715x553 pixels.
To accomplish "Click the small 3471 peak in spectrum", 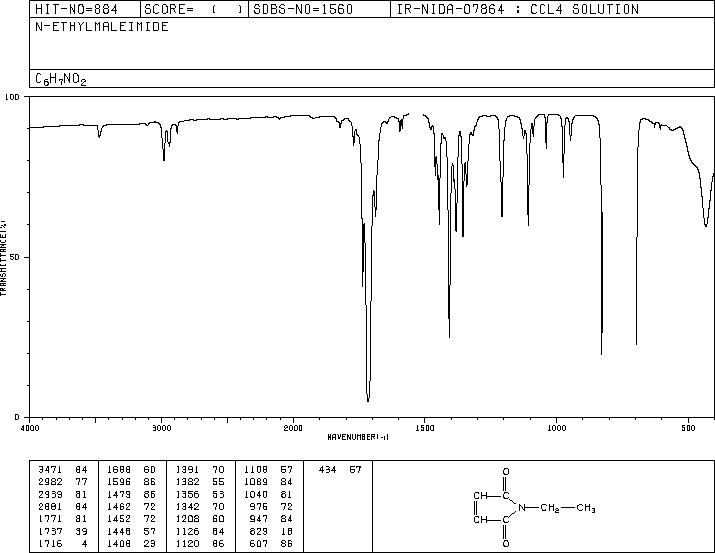I will (x=99, y=136).
